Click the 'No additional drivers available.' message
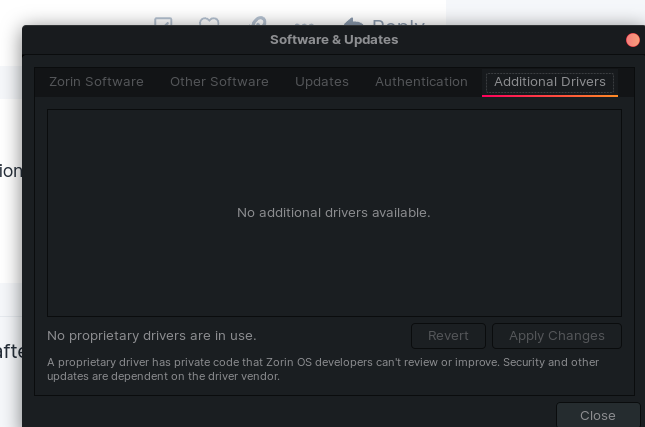645x427 pixels. click(x=334, y=213)
